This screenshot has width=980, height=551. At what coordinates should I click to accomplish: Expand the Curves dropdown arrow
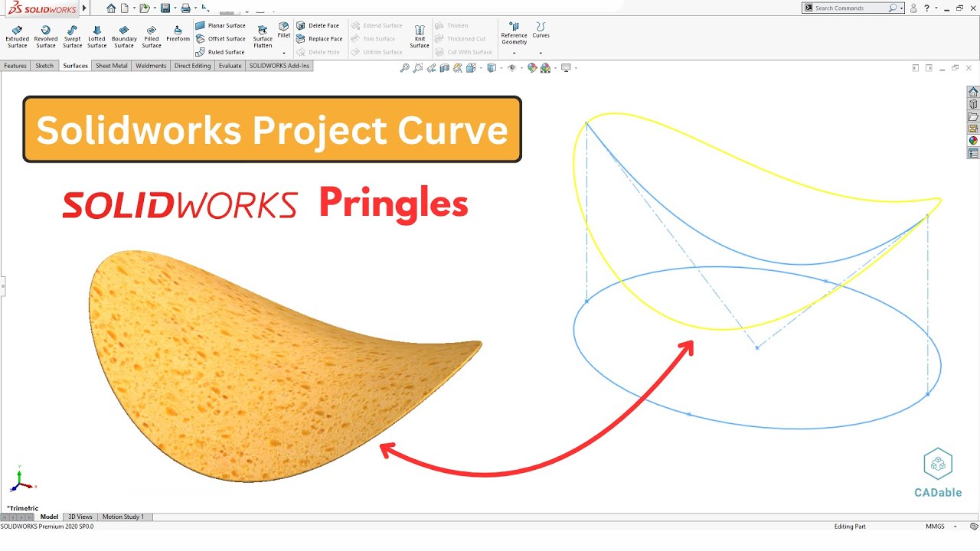[x=541, y=53]
